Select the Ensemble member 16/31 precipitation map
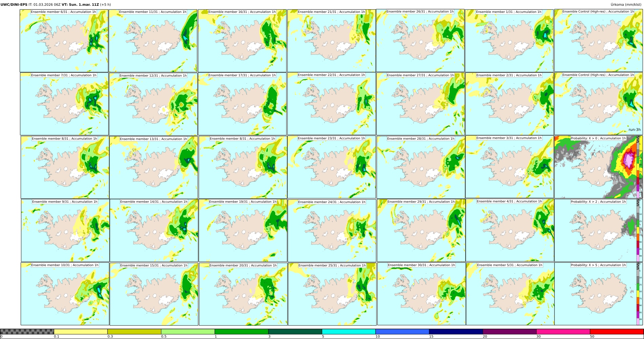The image size is (644, 339). [242, 40]
